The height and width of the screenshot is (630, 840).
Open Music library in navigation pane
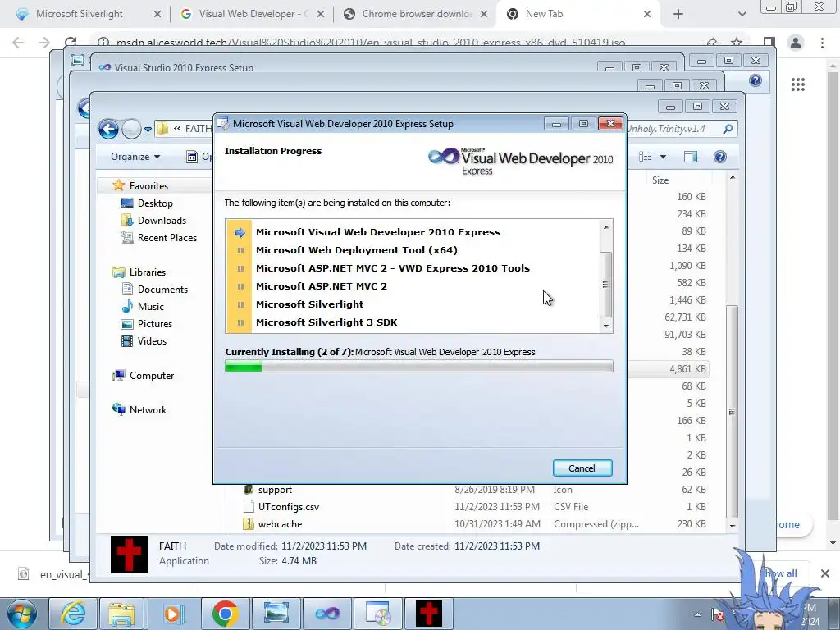(151, 307)
